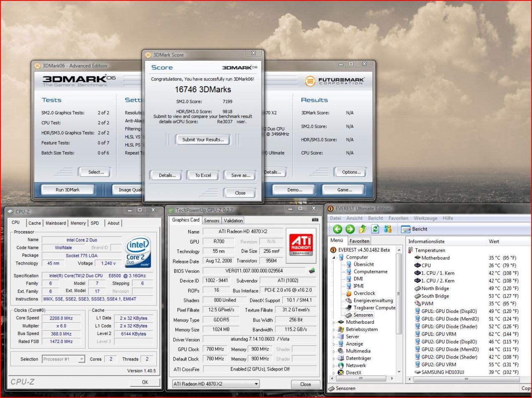Open the Hilfe menu in EVEREST
The image size is (532, 398).
pyautogui.click(x=448, y=218)
